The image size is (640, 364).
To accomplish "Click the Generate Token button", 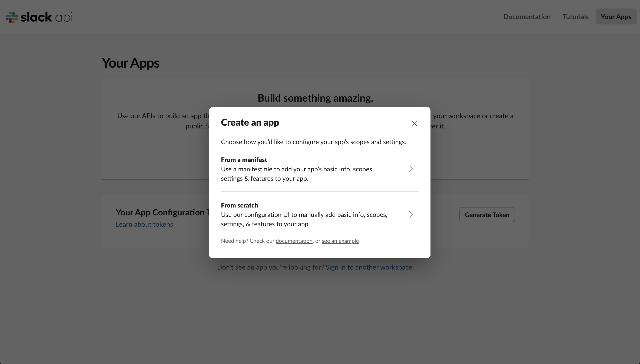I will pyautogui.click(x=486, y=215).
